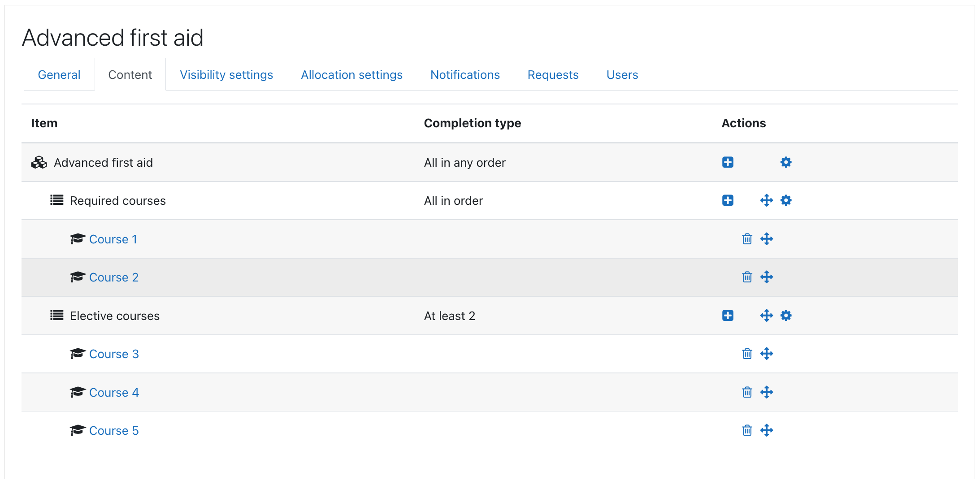Click add item icon for Elective courses

pos(728,316)
